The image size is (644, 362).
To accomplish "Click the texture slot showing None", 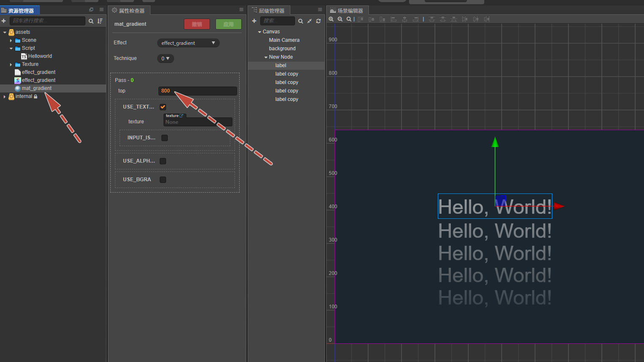I will (198, 122).
